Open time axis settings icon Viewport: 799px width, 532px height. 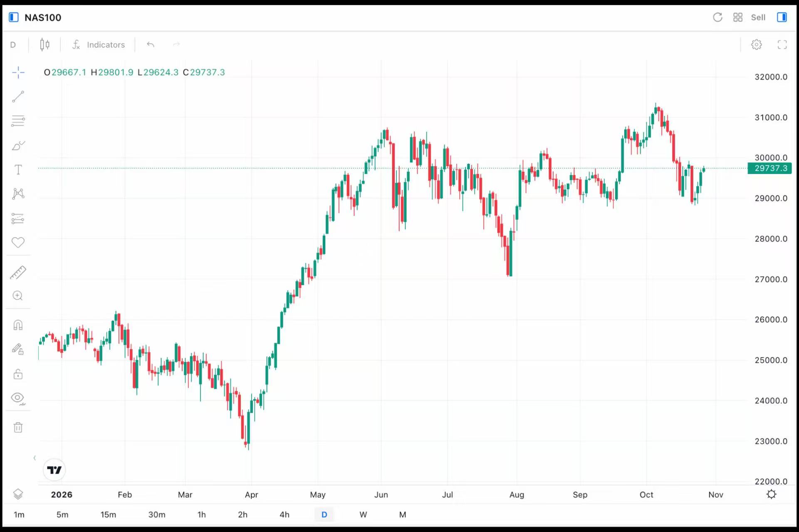[772, 494]
